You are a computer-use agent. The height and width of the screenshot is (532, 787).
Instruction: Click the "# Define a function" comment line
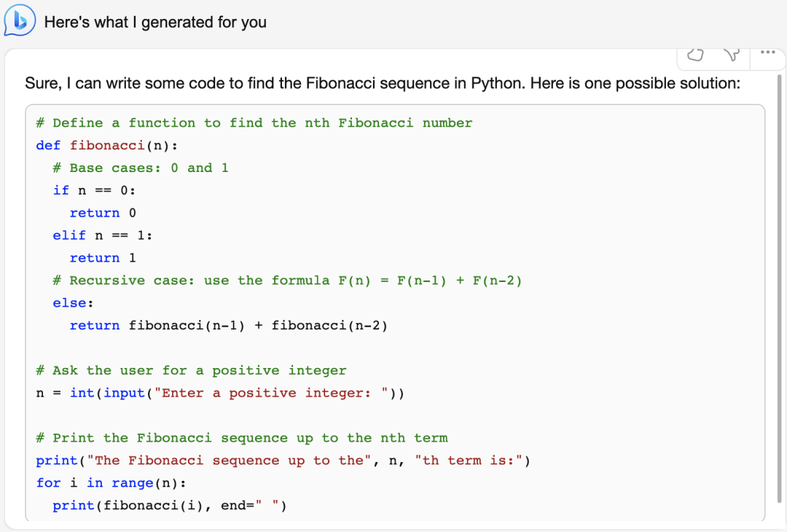(x=254, y=123)
